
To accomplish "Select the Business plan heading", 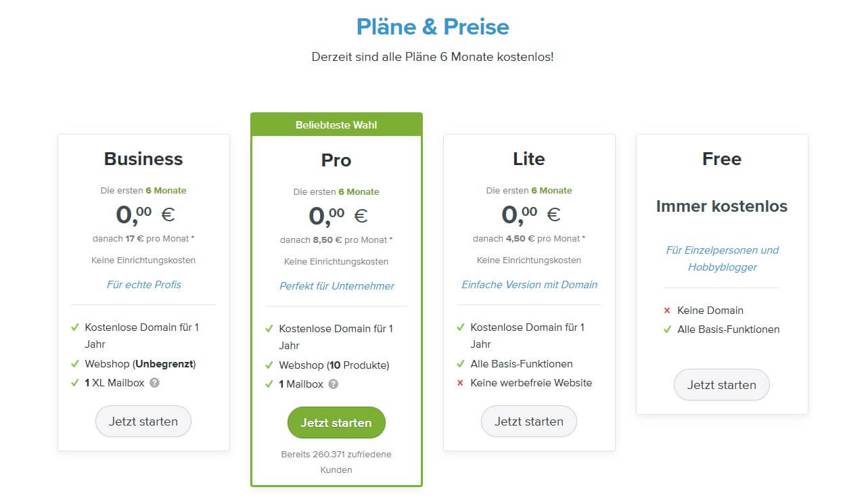I will [143, 159].
